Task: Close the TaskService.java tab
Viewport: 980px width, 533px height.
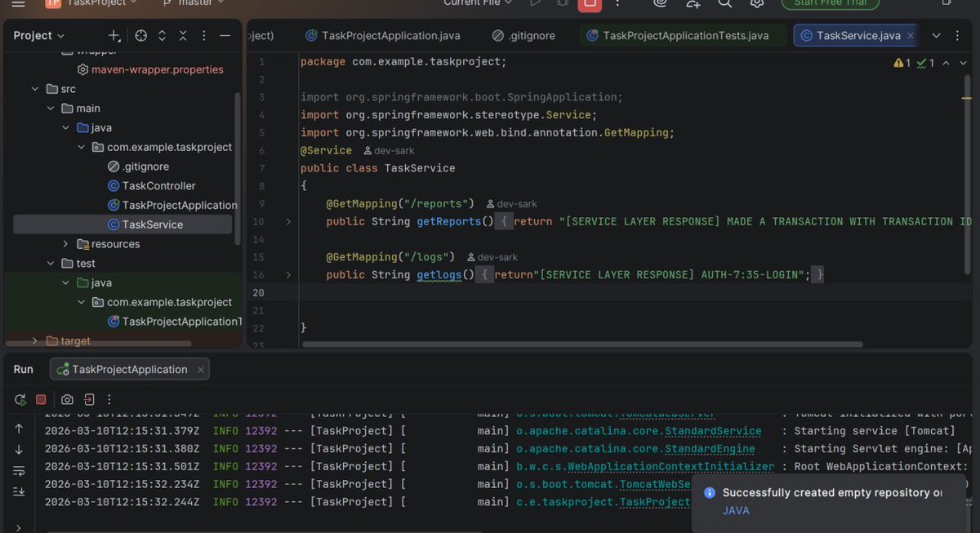Action: pyautogui.click(x=911, y=36)
